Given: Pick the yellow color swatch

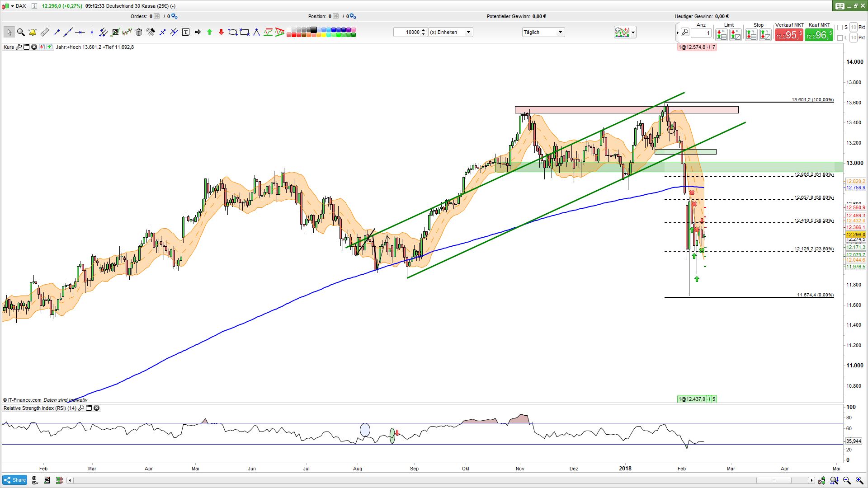Looking at the screenshot, I should (324, 35).
